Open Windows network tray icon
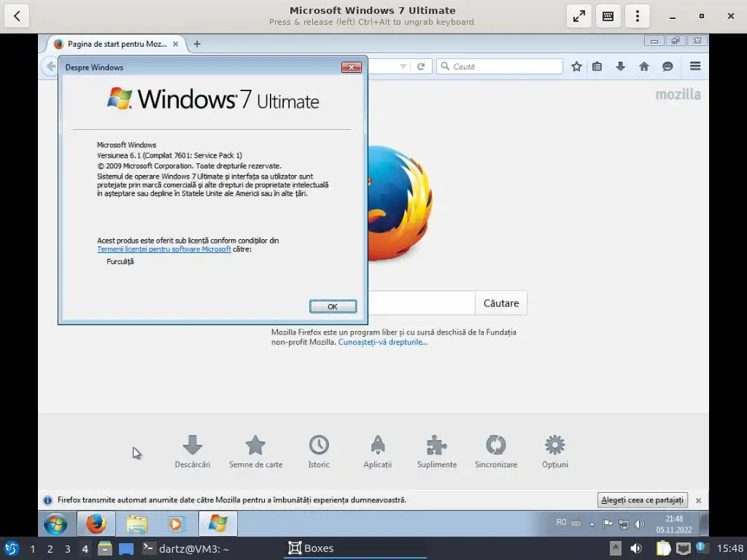The image size is (747, 560). [x=624, y=524]
